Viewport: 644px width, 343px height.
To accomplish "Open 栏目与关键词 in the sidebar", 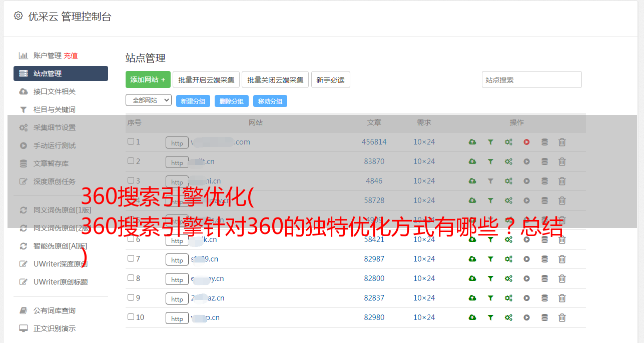I will pyautogui.click(x=55, y=109).
